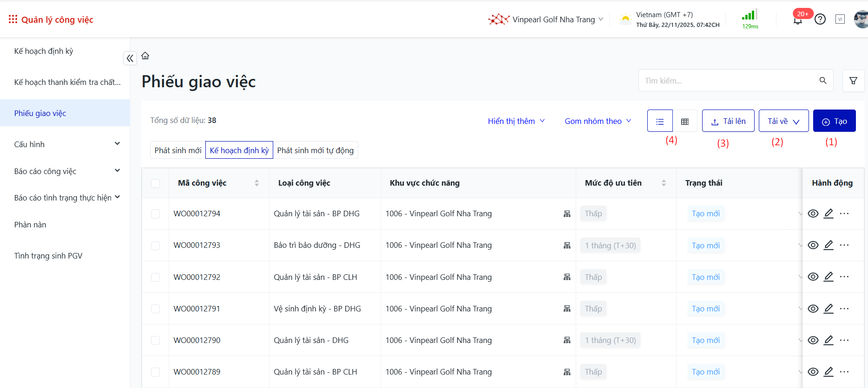Edit work order WO00012789
868x388 pixels.
coord(829,372)
